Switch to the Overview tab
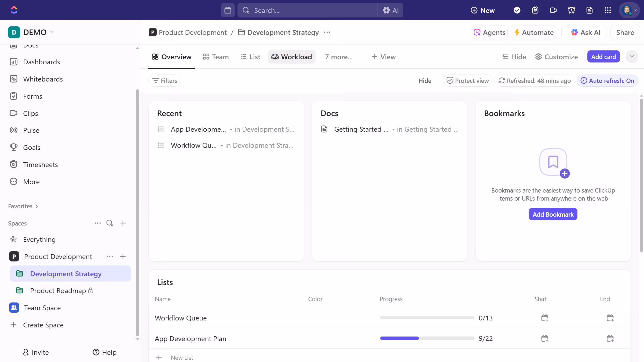This screenshot has width=644, height=362. (172, 57)
